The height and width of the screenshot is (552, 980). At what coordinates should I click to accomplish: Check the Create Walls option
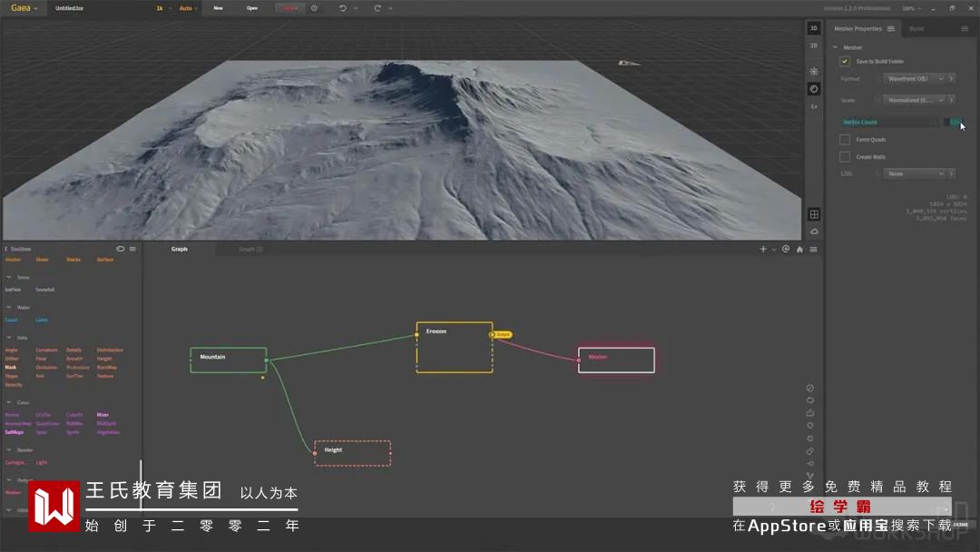[x=845, y=157]
